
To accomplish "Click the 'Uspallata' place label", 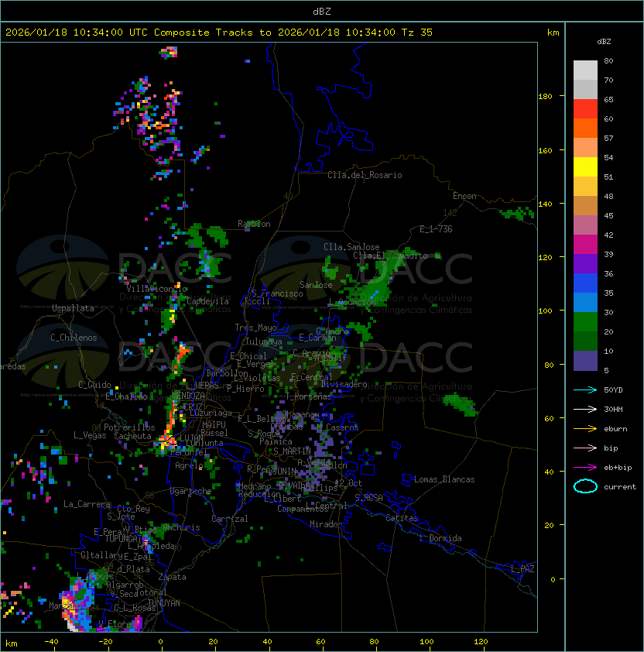I will click(73, 308).
